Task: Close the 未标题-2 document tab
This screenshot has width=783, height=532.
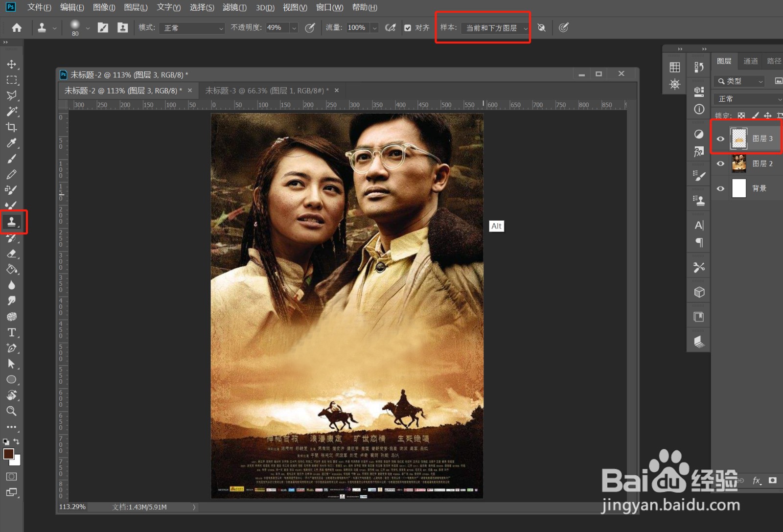Action: (190, 91)
